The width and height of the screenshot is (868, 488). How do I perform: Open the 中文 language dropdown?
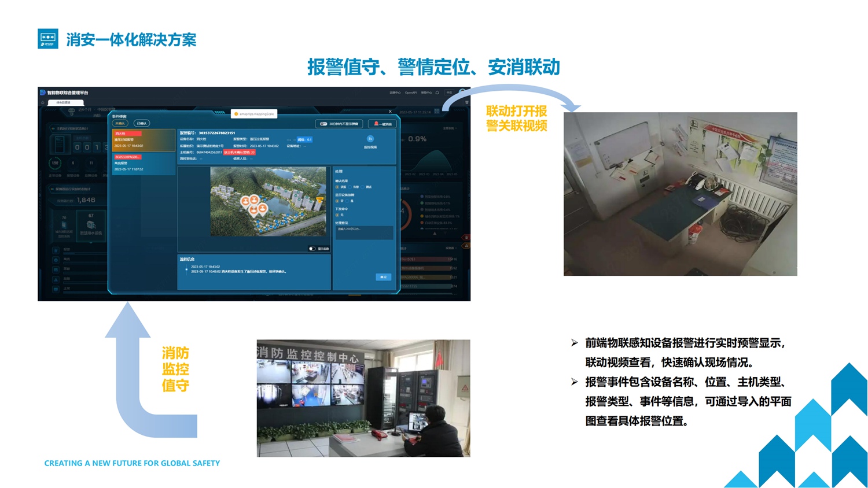[450, 93]
